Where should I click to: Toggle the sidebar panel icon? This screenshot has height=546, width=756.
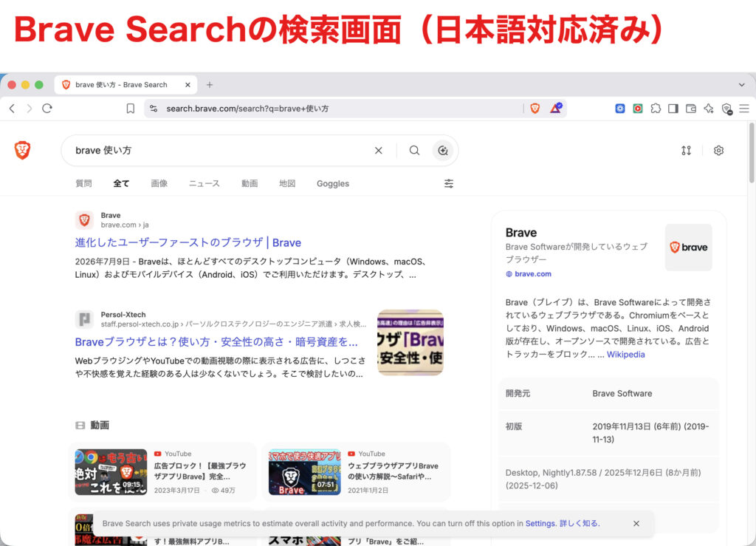coord(673,109)
